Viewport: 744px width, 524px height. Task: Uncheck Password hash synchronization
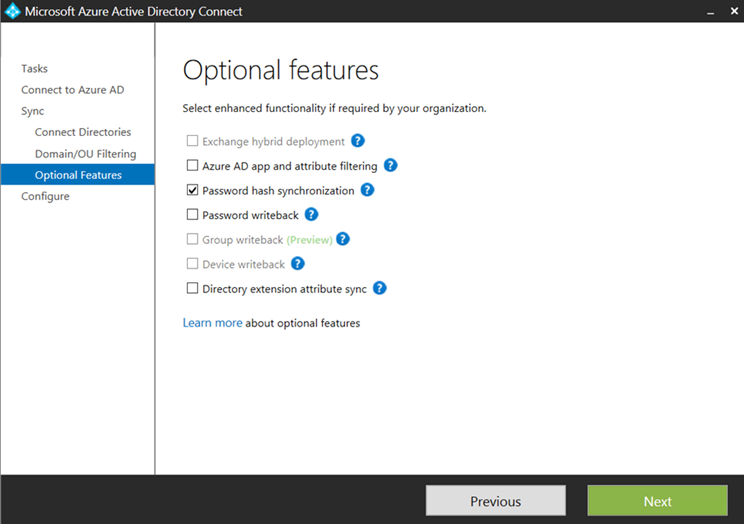coord(193,190)
